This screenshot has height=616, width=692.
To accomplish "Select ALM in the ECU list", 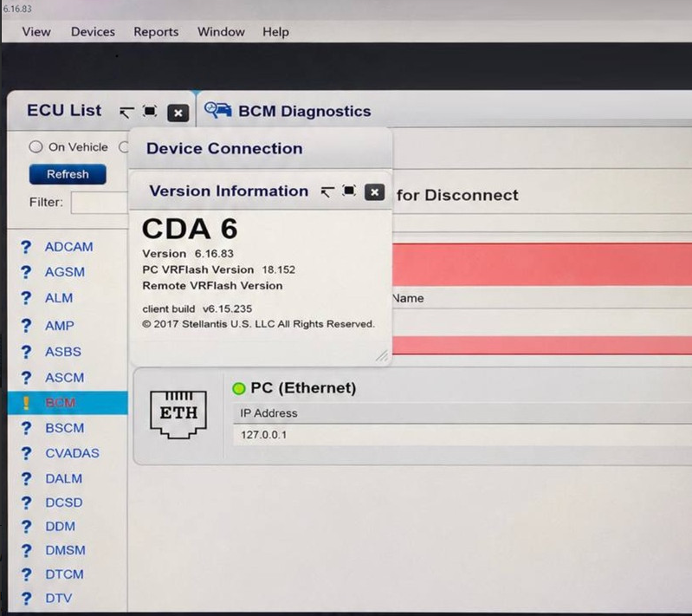I will pos(59,298).
